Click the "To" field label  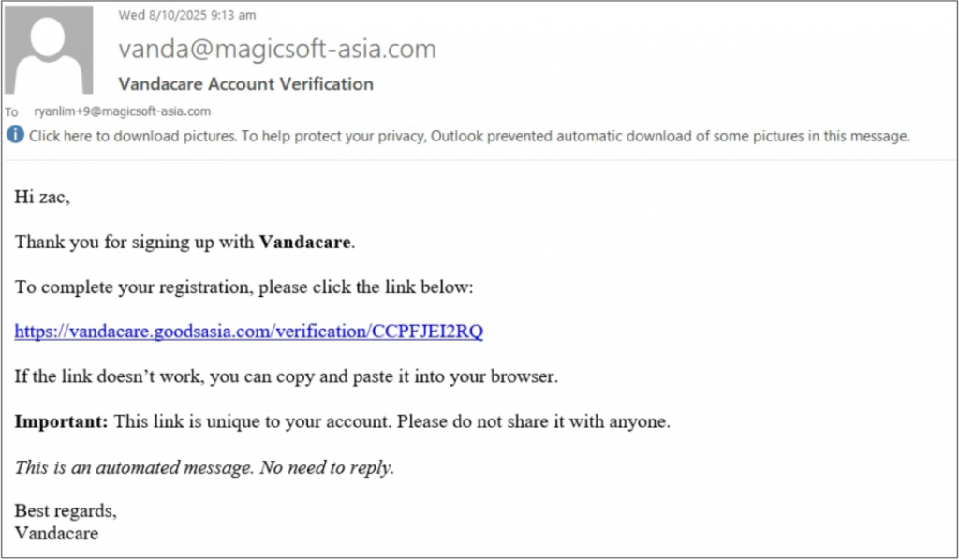(x=12, y=112)
